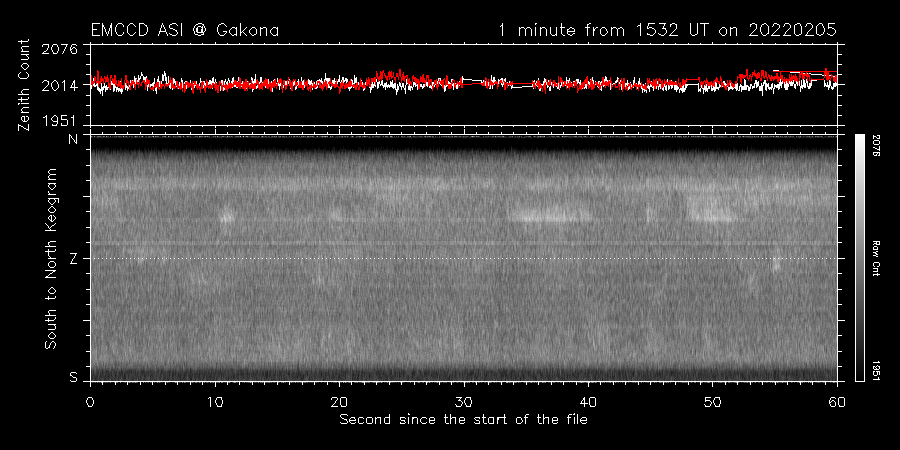The image size is (900, 450).
Task: Click the 20 second tick label
Action: (x=339, y=401)
